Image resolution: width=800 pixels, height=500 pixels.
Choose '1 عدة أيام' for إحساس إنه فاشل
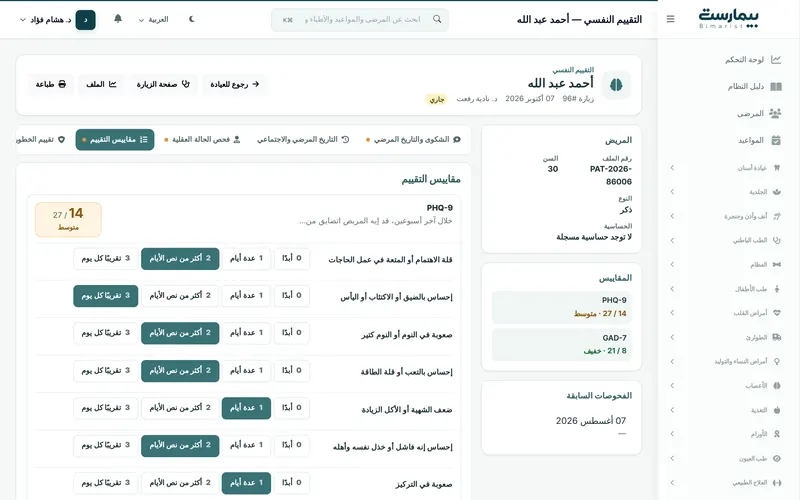(246, 445)
